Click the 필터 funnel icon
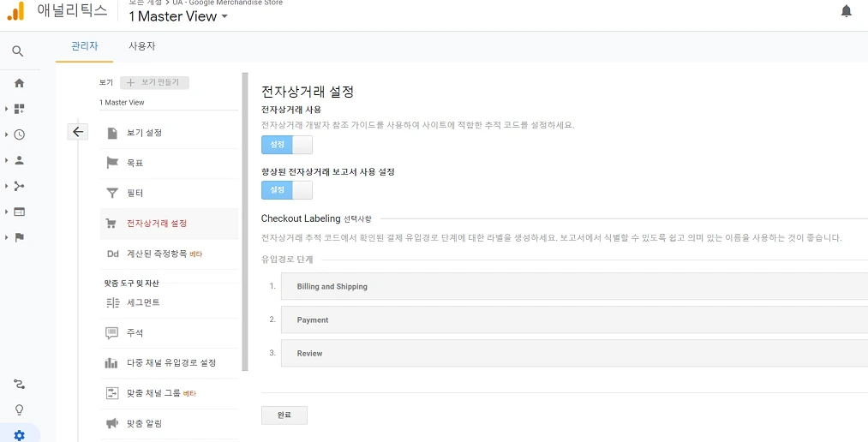This screenshot has height=442, width=868. click(112, 193)
